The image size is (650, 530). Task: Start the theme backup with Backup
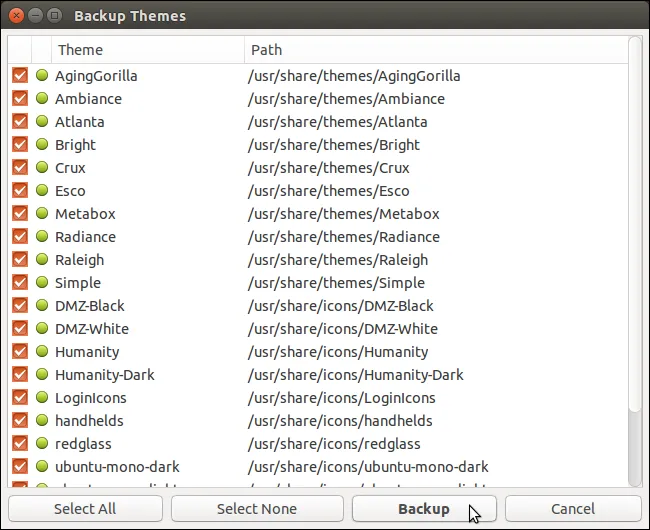424,508
